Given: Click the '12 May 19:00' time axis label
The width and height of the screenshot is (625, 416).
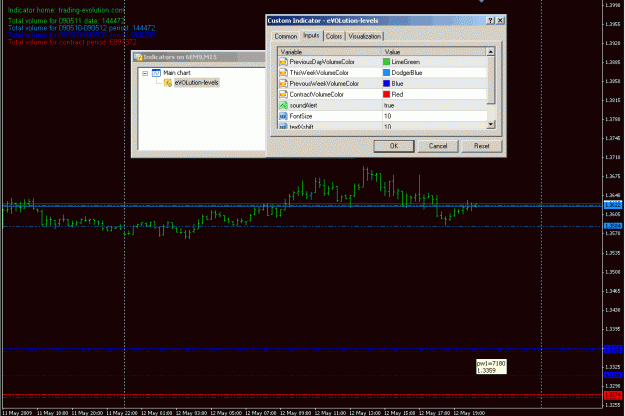Looking at the screenshot, I should [x=469, y=413].
